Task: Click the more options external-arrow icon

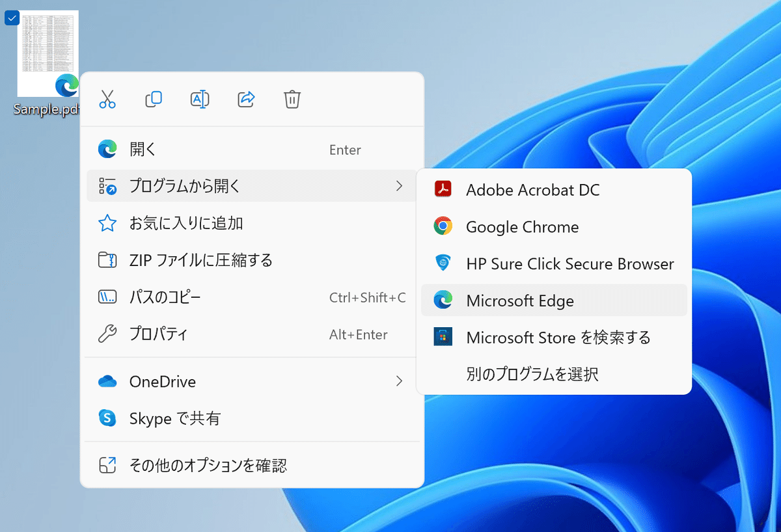Action: [107, 465]
